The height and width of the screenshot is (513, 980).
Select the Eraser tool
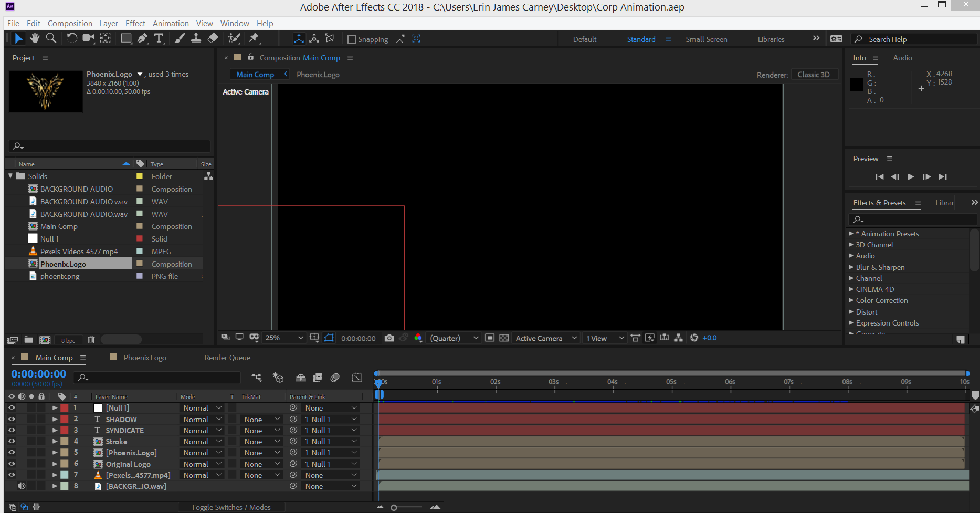[213, 38]
